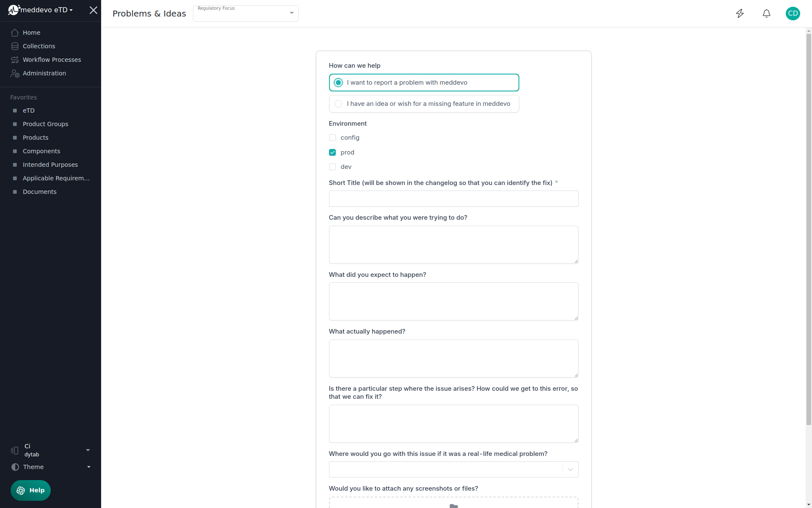Check the dev environment checkbox
Viewport: 812px width, 508px height.
click(332, 167)
